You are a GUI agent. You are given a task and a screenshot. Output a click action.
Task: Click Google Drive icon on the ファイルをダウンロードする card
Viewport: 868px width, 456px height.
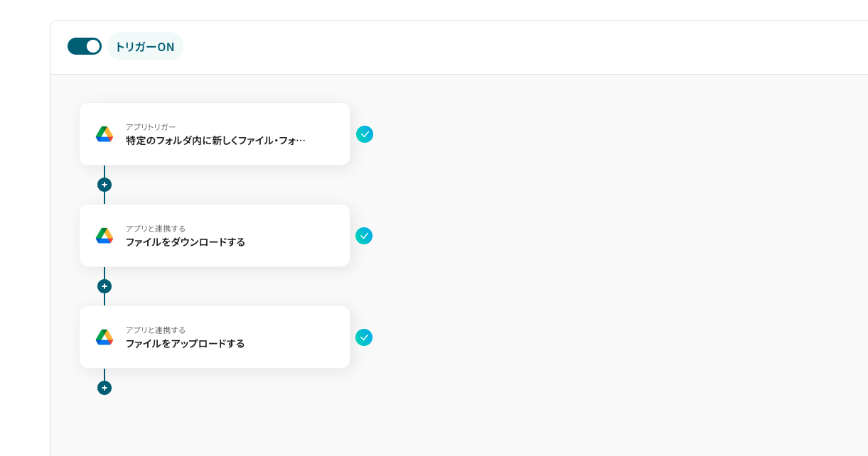pos(105,236)
